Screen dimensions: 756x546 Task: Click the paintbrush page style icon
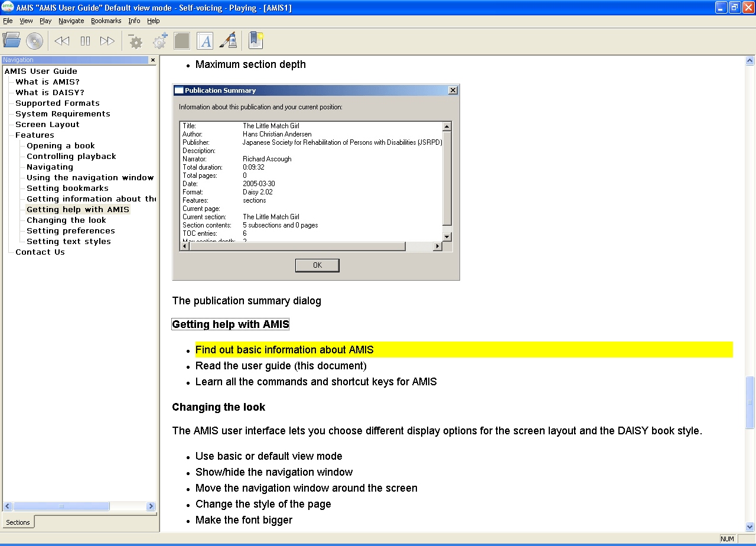229,41
